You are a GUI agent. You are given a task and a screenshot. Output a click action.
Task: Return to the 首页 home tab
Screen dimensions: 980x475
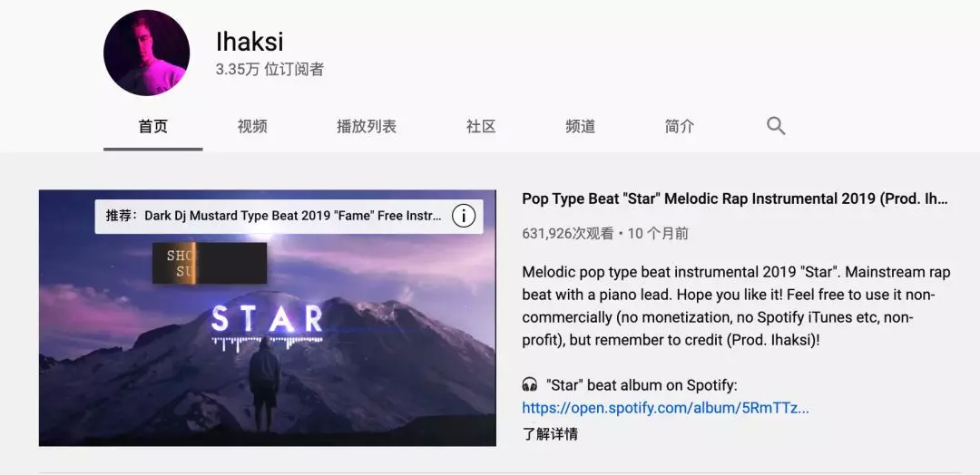(153, 126)
